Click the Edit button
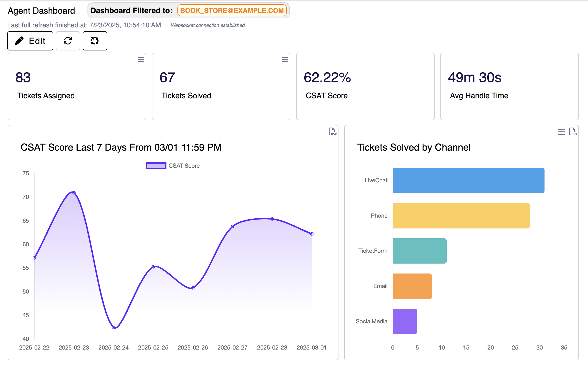588x369 pixels. point(30,41)
